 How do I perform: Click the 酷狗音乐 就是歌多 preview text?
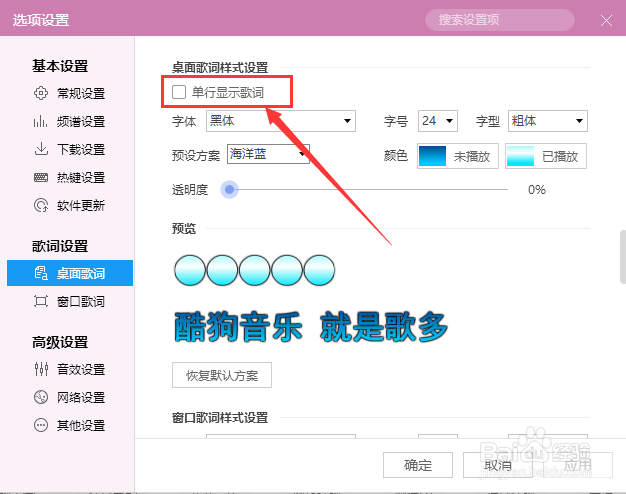tap(311, 327)
